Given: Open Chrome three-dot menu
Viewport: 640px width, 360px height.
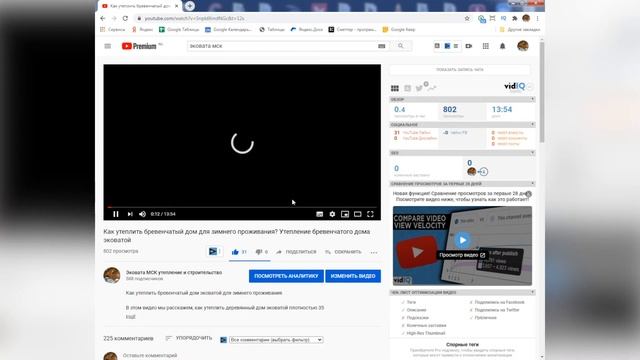Looking at the screenshot, I should coord(538,18).
